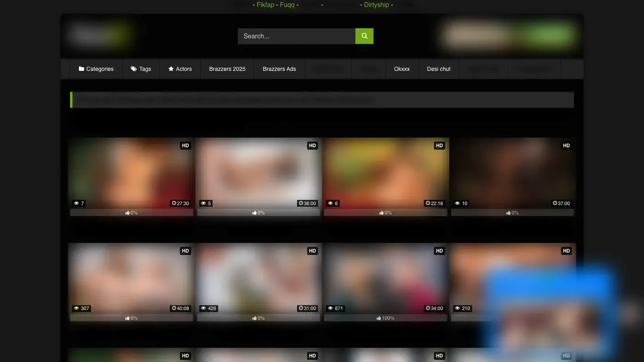Click the eye views icon showing 10

[457, 204]
